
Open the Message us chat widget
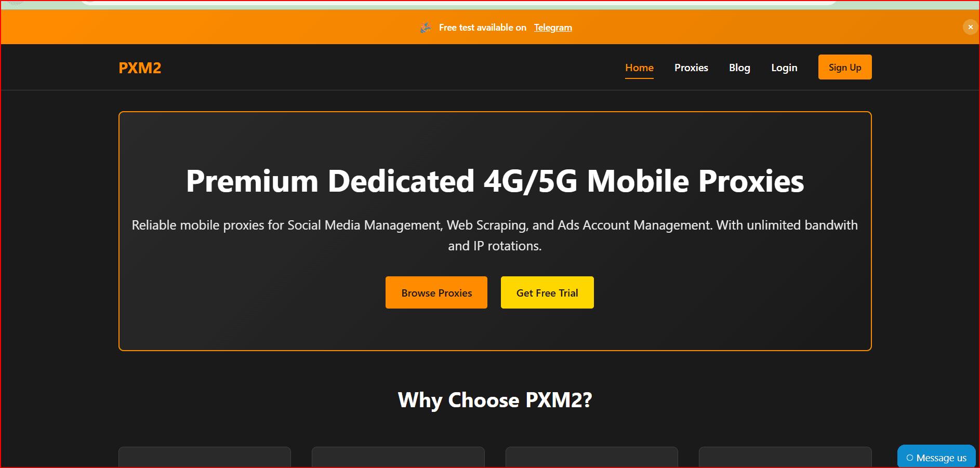(936, 457)
